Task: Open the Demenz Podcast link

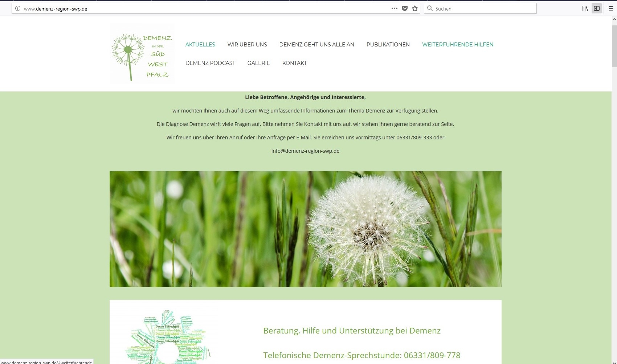Action: point(210,63)
